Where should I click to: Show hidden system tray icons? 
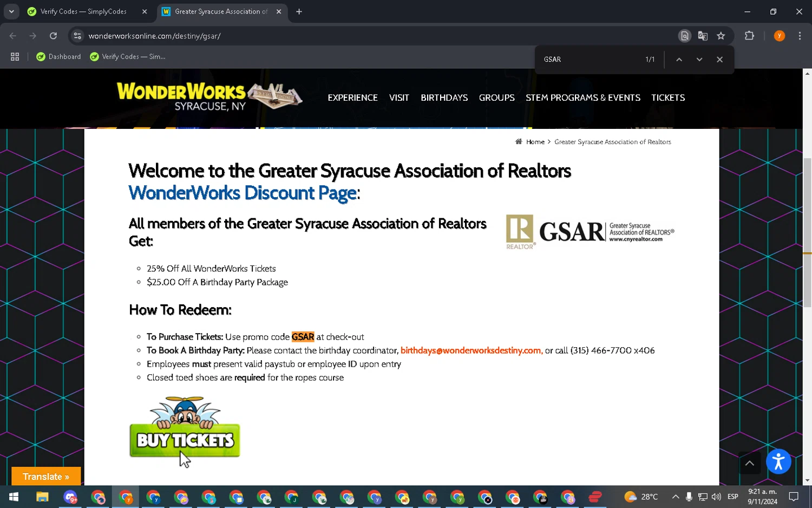[676, 497]
